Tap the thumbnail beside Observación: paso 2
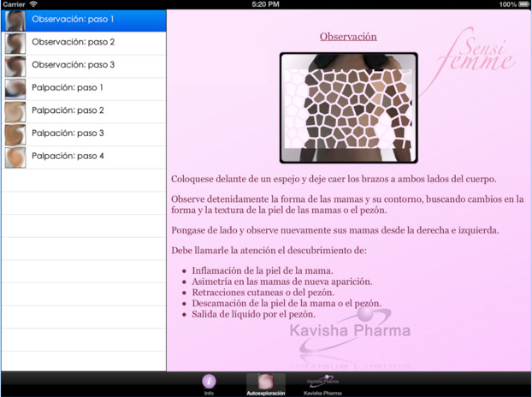 click(15, 43)
